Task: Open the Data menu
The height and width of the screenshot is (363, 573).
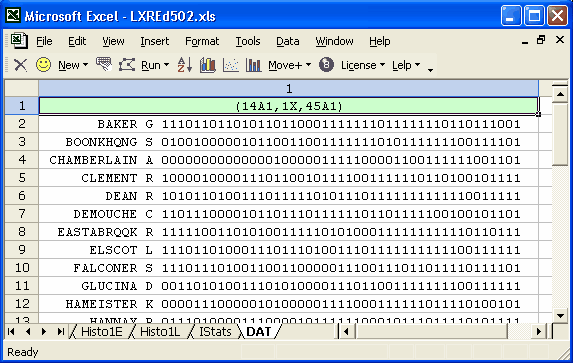Action: pyautogui.click(x=288, y=41)
